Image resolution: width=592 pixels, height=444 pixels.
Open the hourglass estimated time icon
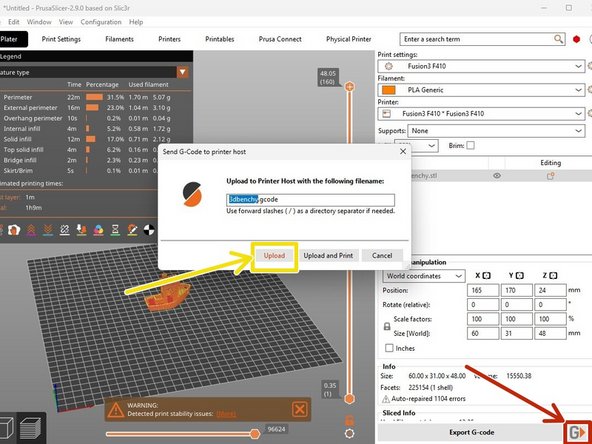click(116, 230)
